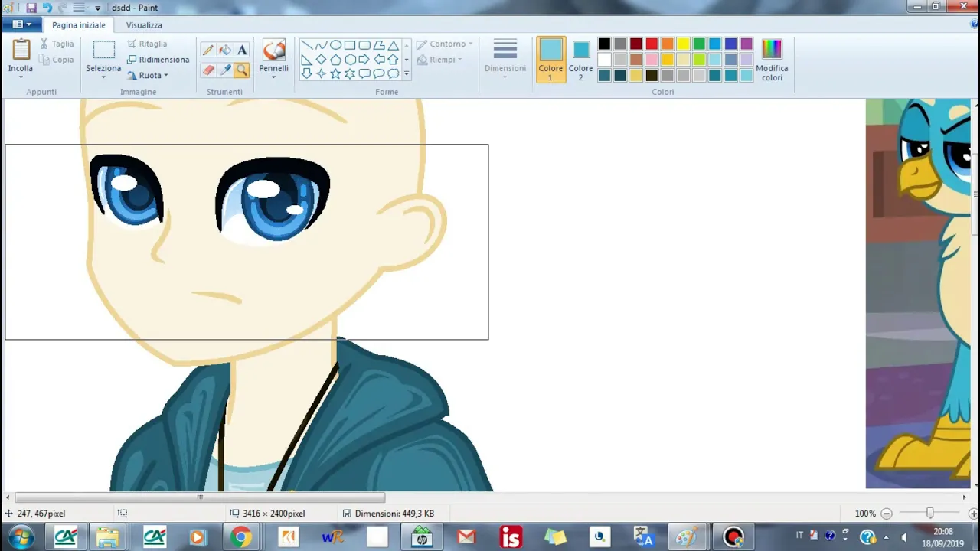Pick the yellow color swatch

[683, 44]
